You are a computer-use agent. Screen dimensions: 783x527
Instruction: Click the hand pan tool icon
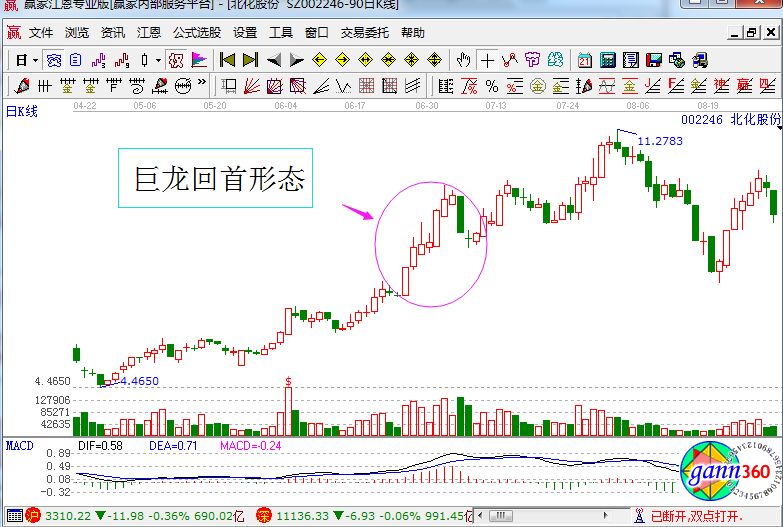point(464,60)
